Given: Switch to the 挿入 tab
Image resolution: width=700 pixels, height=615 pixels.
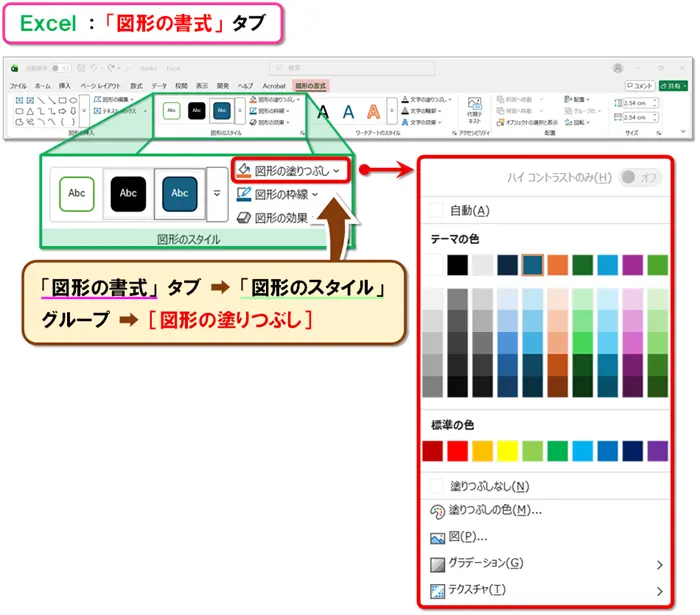Looking at the screenshot, I should click(65, 86).
